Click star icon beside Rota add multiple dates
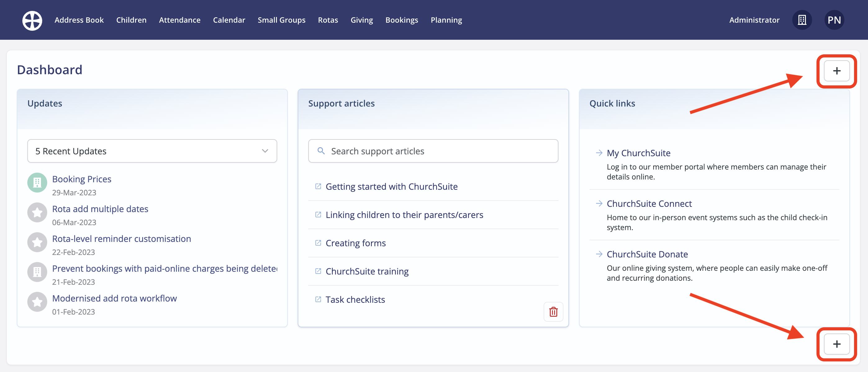The width and height of the screenshot is (868, 372). (x=37, y=212)
